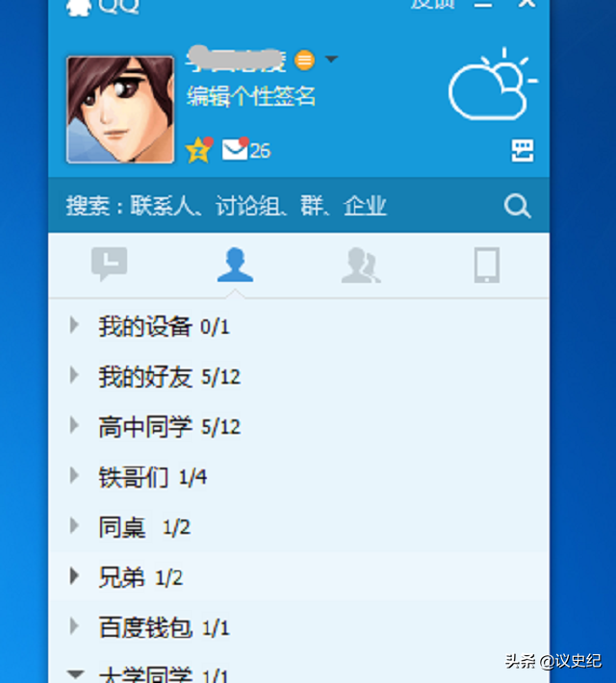The width and height of the screenshot is (616, 683).
Task: Switch to the groups tab
Action: tap(361, 265)
